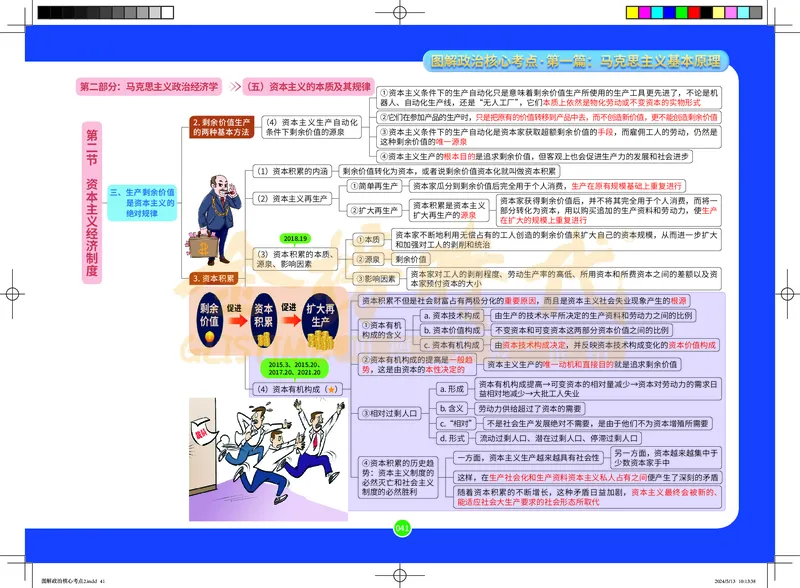This screenshot has width=800, height=588.
Task: Click the magenta swatch in the color bar
Action: click(645, 14)
